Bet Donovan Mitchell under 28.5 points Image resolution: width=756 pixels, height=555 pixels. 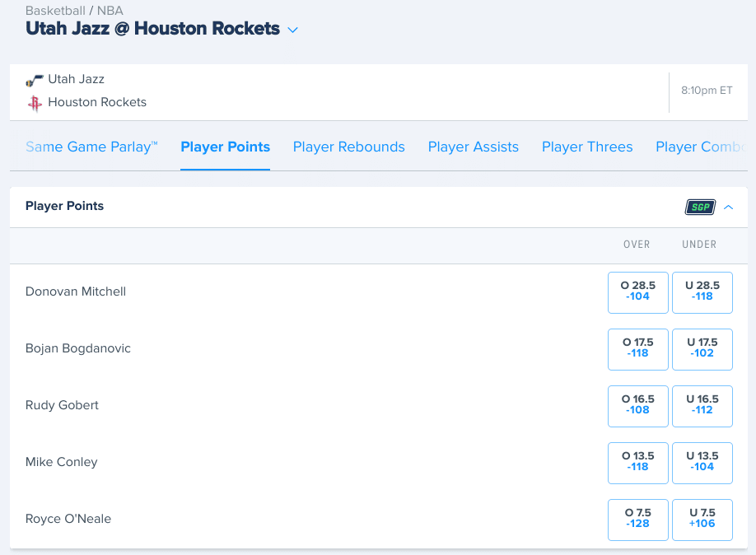[702, 292]
